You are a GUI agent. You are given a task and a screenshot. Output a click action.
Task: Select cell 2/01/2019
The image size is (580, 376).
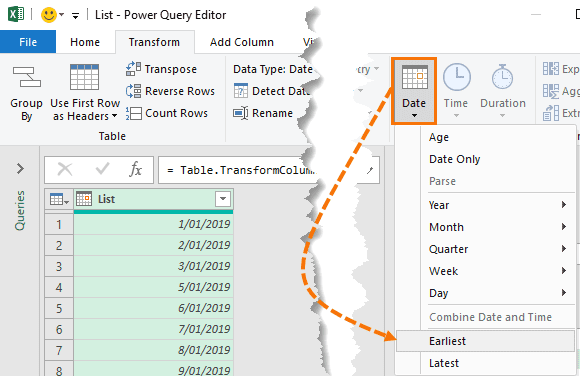coord(154,245)
